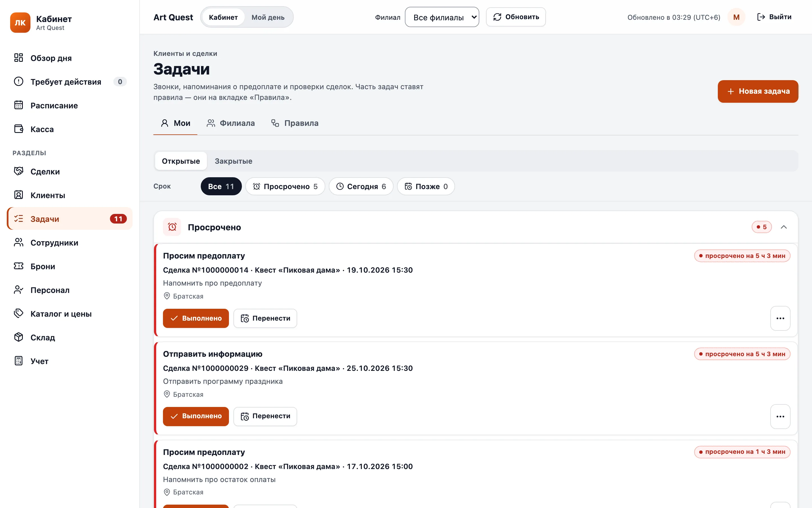Click Перенести for deal №1000000014

(x=265, y=318)
